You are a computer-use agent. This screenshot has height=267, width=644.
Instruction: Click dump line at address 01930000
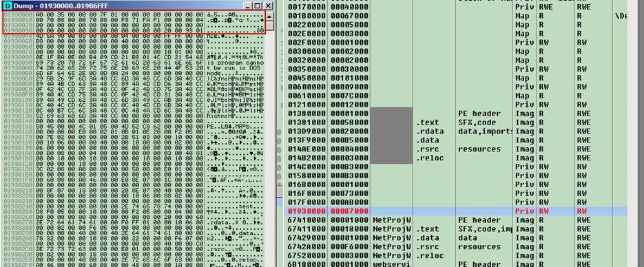point(134,14)
